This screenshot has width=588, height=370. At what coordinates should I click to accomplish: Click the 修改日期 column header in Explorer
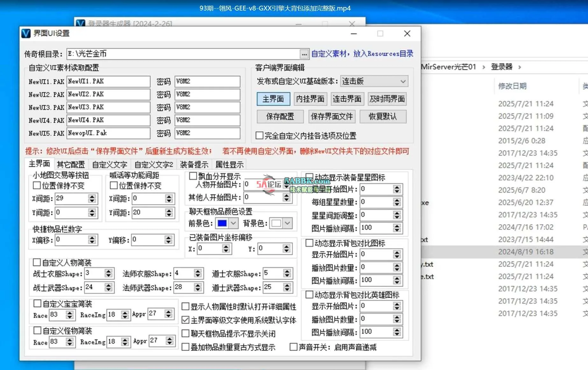pyautogui.click(x=512, y=86)
